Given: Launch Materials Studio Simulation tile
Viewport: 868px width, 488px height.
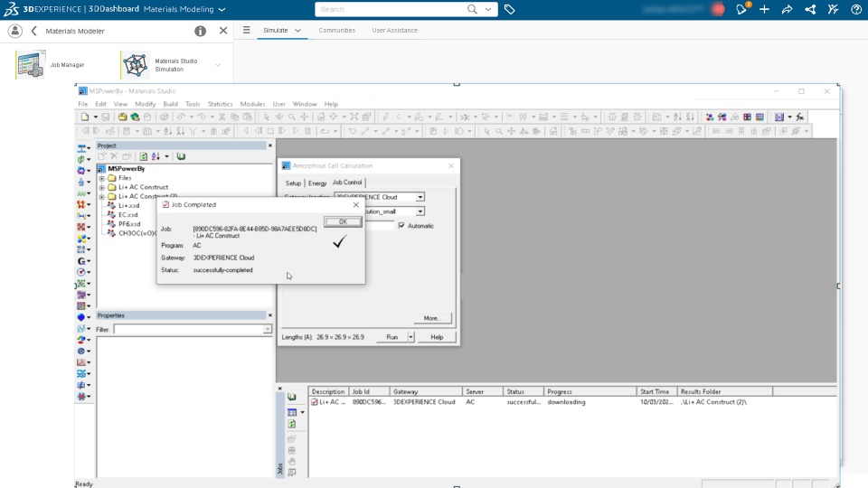Looking at the screenshot, I should (x=161, y=65).
